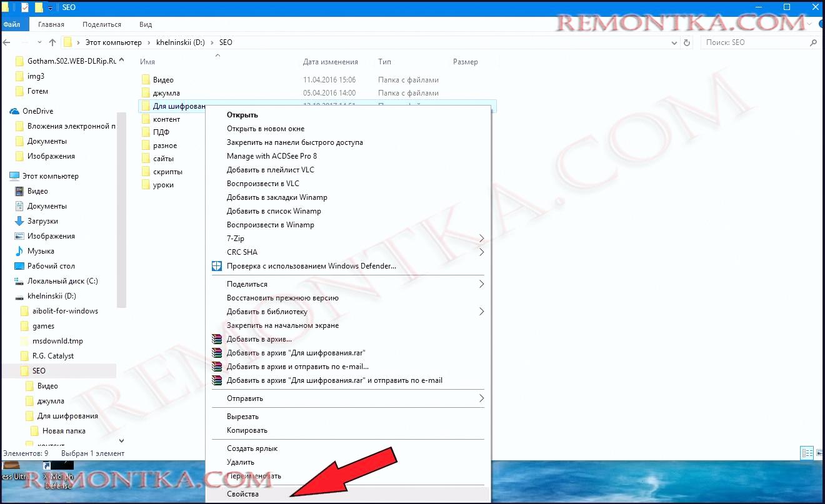The height and width of the screenshot is (504, 825).
Task: Expand the 7-Zip submenu arrow
Action: point(481,239)
